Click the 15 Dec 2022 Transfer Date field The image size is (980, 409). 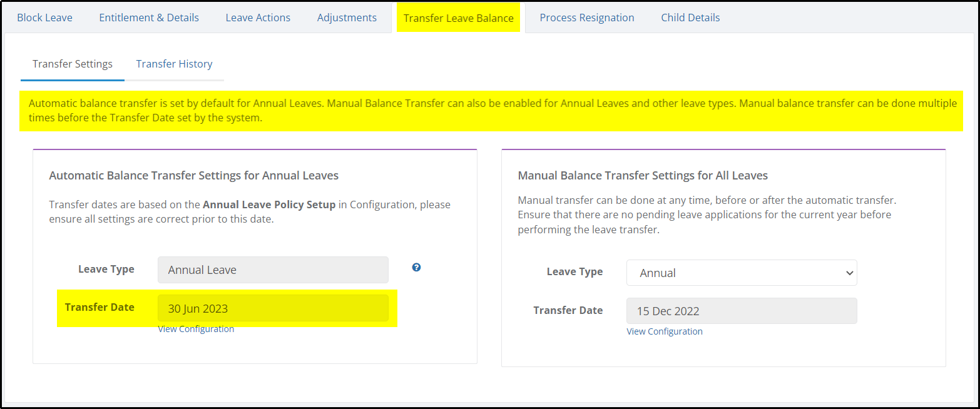pyautogui.click(x=742, y=311)
